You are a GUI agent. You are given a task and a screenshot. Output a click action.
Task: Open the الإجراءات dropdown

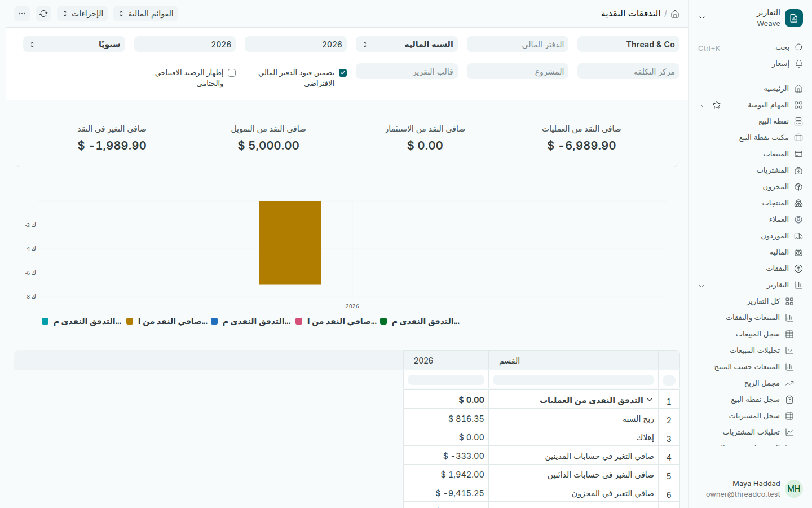pos(82,14)
